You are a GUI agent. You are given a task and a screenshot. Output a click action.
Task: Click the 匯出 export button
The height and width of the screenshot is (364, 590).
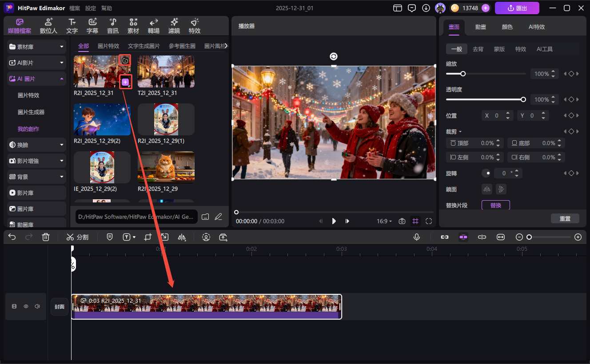click(x=517, y=8)
